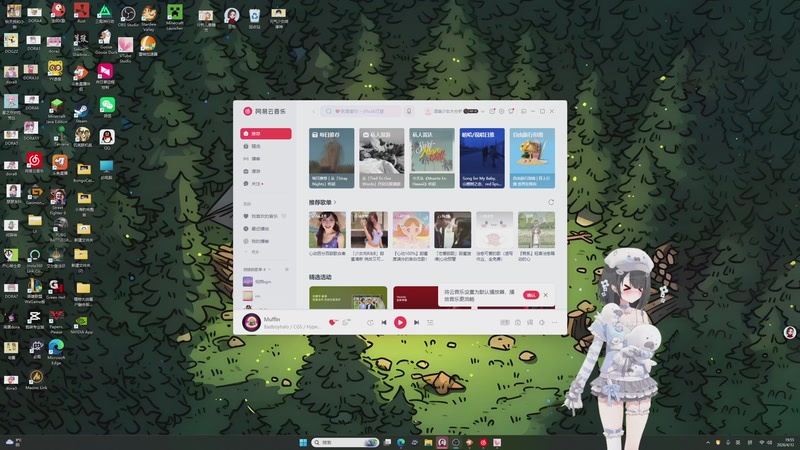Confirm setting as default player with 确认
Viewport: 800px width, 450px height.
pyautogui.click(x=531, y=295)
